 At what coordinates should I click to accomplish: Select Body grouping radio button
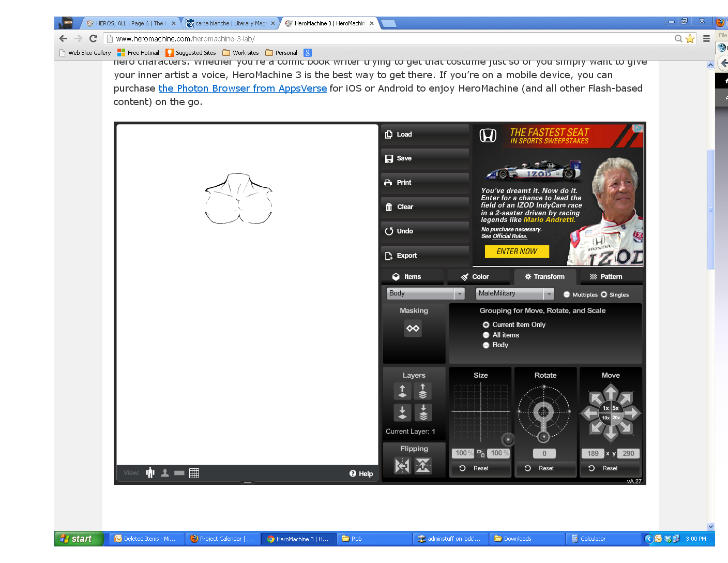pyautogui.click(x=486, y=345)
